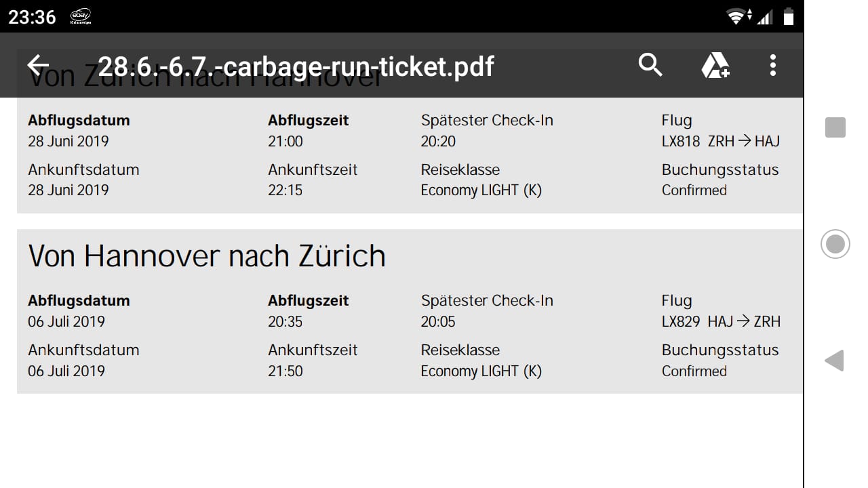Select flight number LX818 ZRH → HAJ
The width and height of the screenshot is (868, 488).
[720, 142]
